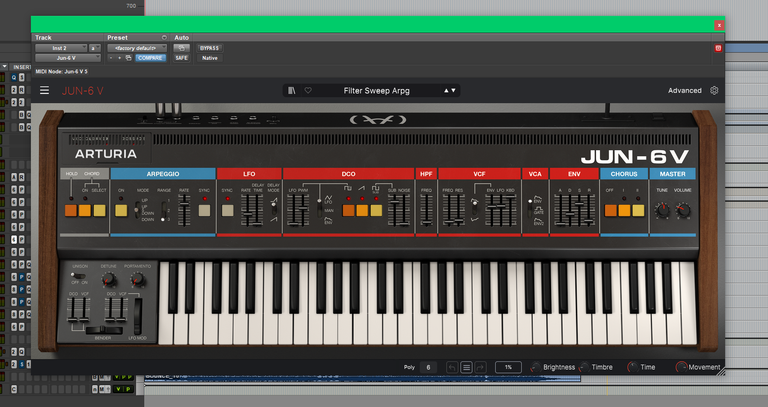Click the undo arrow in the lower toolbar
Screen dimensions: 768x407
[x=452, y=367]
